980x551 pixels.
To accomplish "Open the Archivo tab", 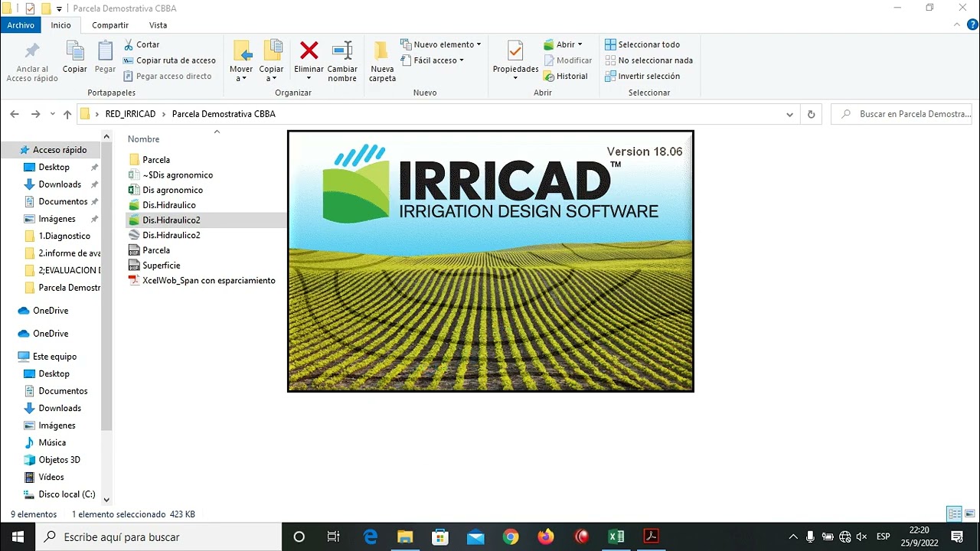I will [21, 25].
